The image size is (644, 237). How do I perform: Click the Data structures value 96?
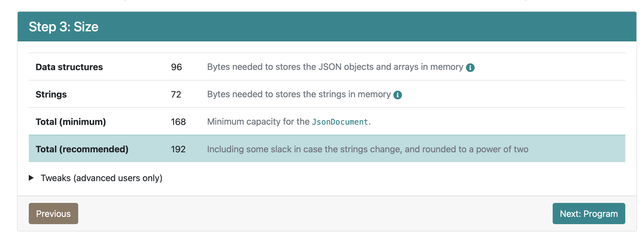click(176, 67)
